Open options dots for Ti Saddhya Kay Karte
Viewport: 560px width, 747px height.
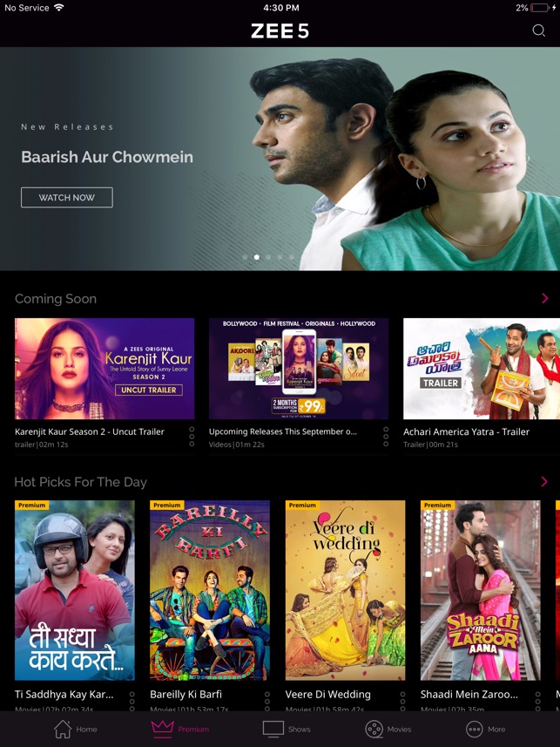click(x=132, y=701)
